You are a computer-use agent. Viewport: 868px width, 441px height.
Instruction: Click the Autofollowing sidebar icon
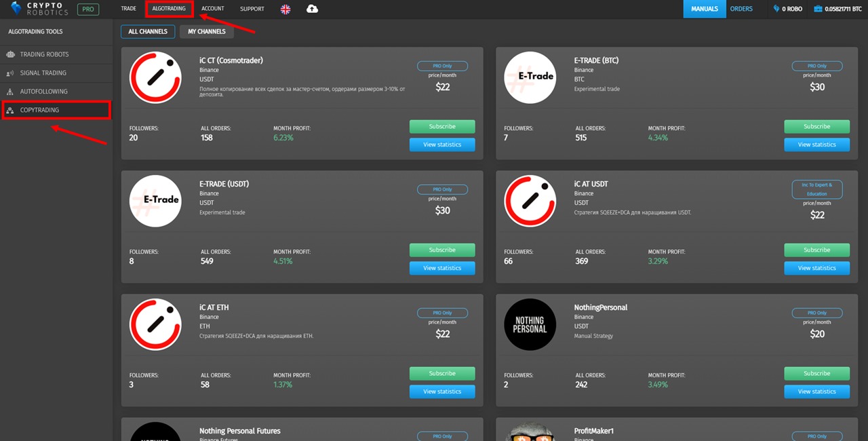pos(10,92)
